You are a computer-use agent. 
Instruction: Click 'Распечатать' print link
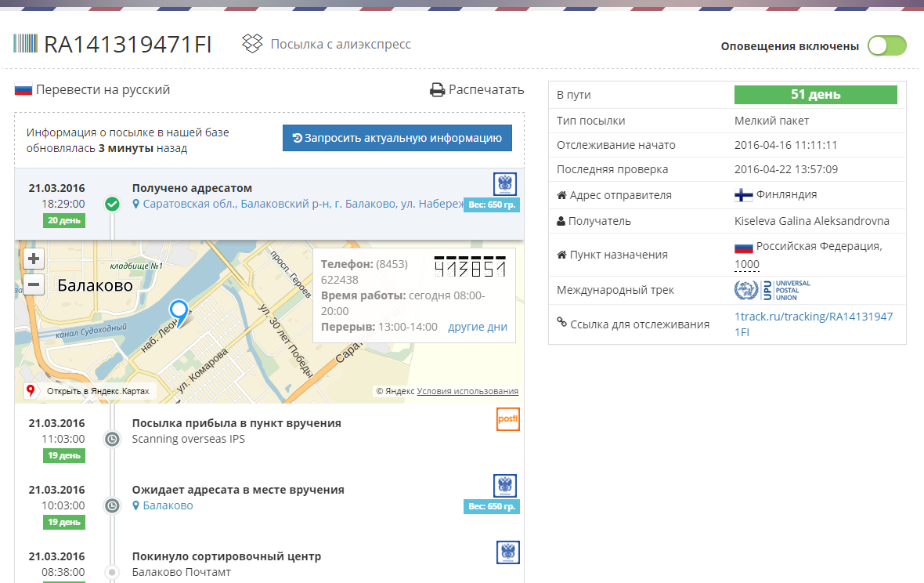coord(486,89)
